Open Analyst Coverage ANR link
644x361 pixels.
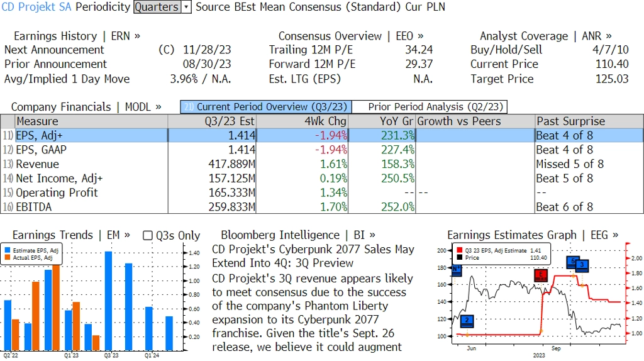(x=545, y=36)
